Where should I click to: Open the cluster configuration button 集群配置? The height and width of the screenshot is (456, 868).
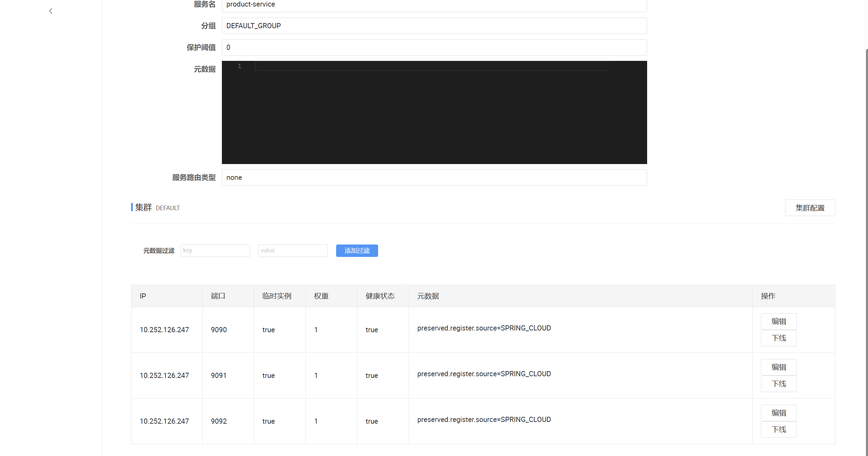(x=810, y=208)
